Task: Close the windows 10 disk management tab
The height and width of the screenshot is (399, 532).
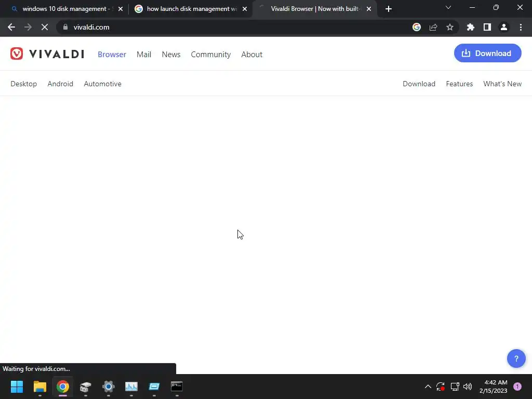Action: pos(121,9)
